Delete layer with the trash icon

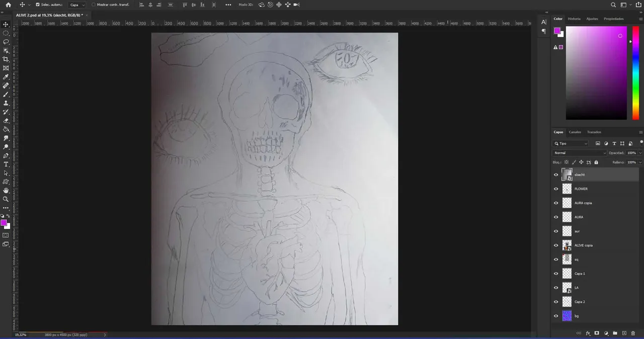[x=633, y=333]
